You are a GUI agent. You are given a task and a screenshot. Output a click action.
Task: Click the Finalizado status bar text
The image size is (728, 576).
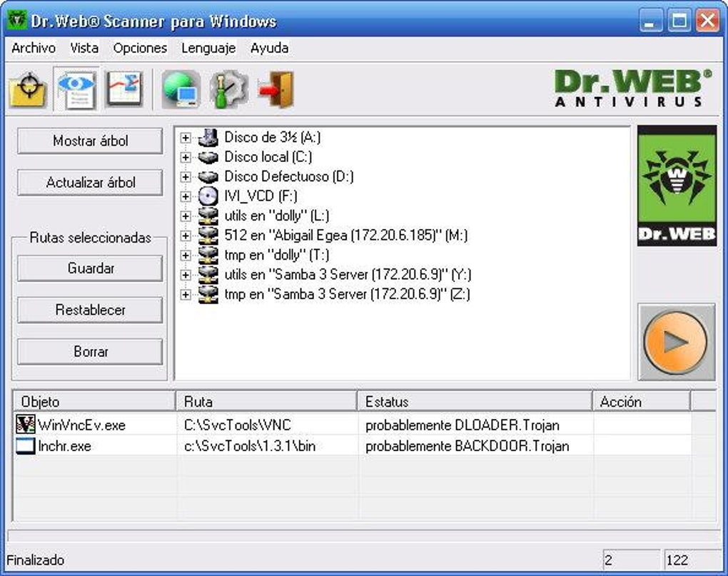[x=35, y=560]
